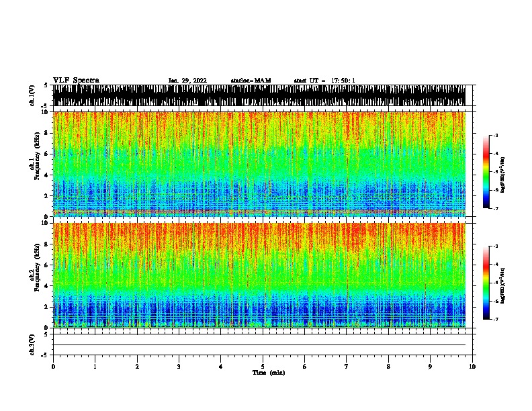Click the log(PSD) label beside ch.2 color bar
532x411 pixels.
(502, 285)
